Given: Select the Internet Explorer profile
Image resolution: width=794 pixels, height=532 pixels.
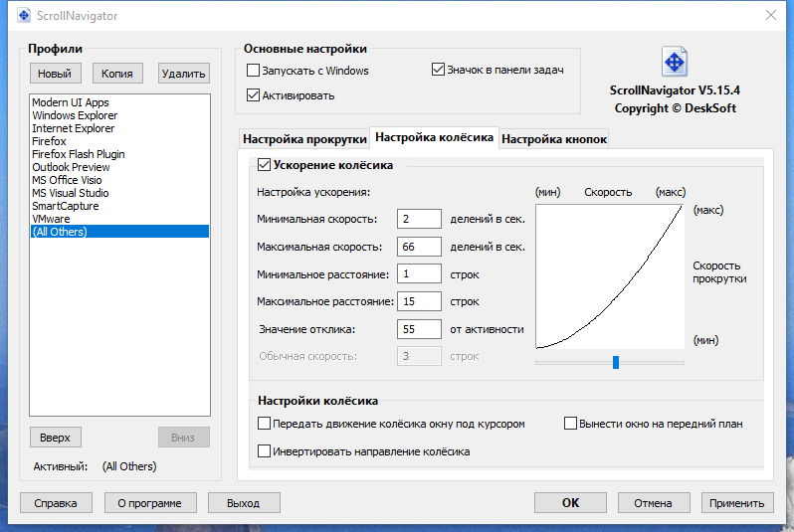Looking at the screenshot, I should [119, 128].
